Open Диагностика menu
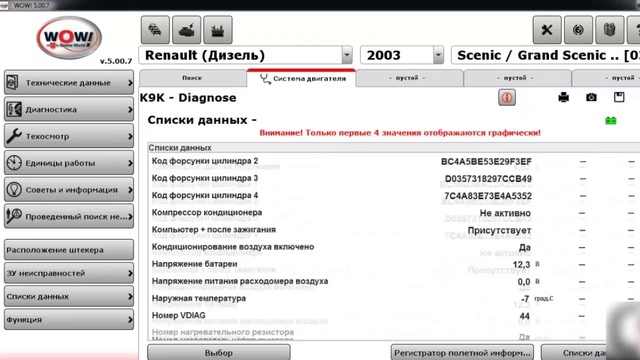Viewport: 640px width, 360px height. (69, 109)
